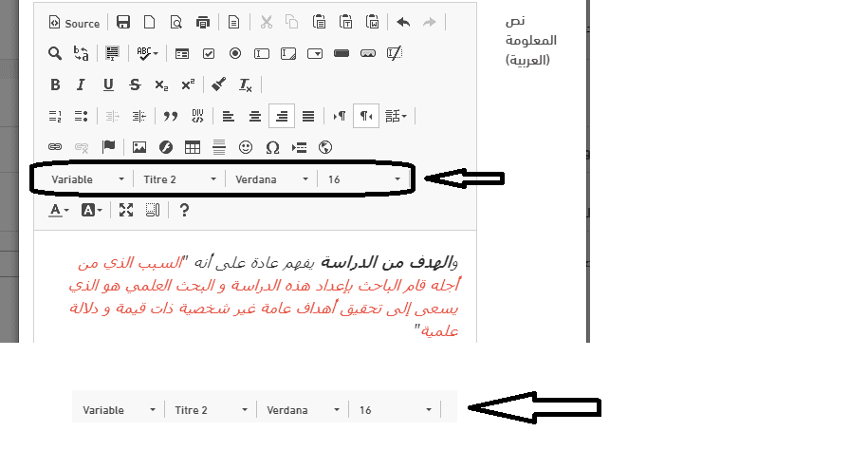The width and height of the screenshot is (868, 469).
Task: Insert an Image Button form element
Action: coord(368,53)
